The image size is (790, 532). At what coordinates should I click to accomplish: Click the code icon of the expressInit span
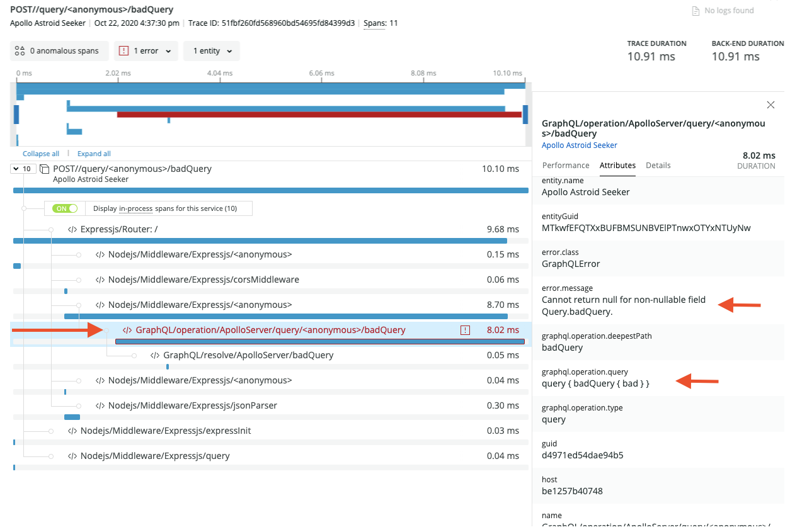click(72, 431)
